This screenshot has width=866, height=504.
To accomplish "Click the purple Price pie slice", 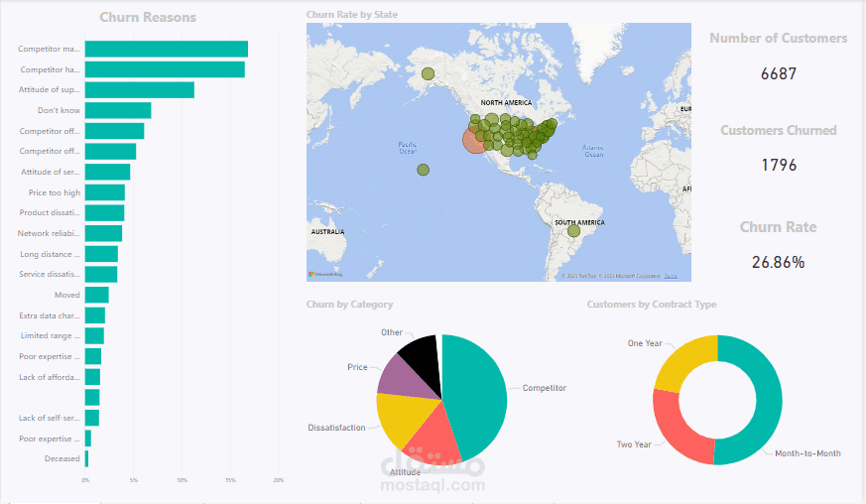I will pos(406,379).
